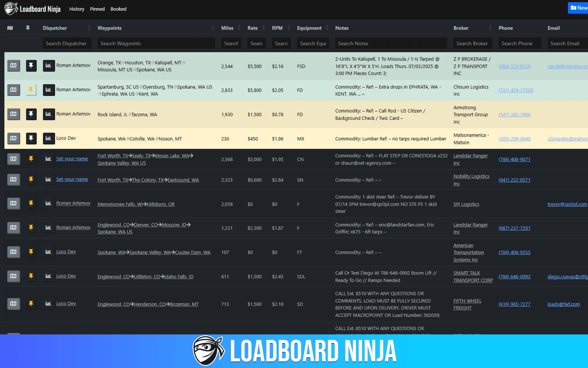Image resolution: width=588 pixels, height=368 pixels.
Task: Unpin the Rock Island to Tacoma load
Action: click(31, 114)
